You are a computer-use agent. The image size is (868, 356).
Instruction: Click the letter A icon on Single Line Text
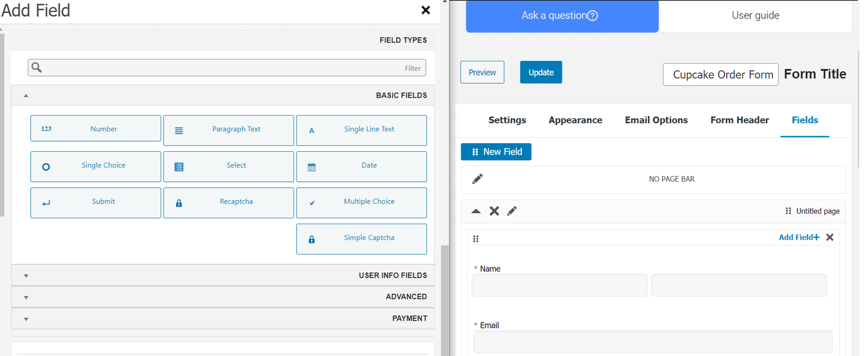[311, 131]
